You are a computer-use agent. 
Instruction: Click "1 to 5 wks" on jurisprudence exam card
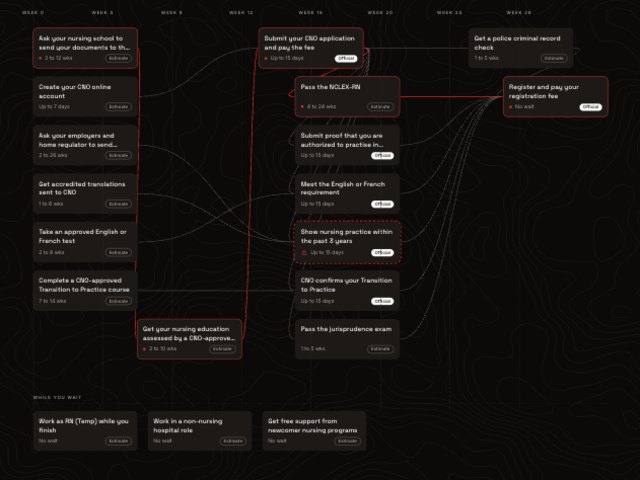point(313,349)
